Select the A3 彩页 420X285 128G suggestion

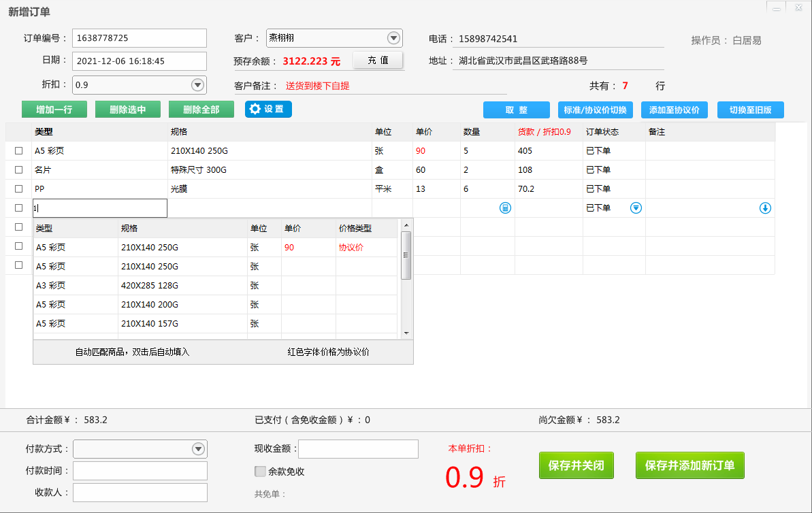point(150,286)
